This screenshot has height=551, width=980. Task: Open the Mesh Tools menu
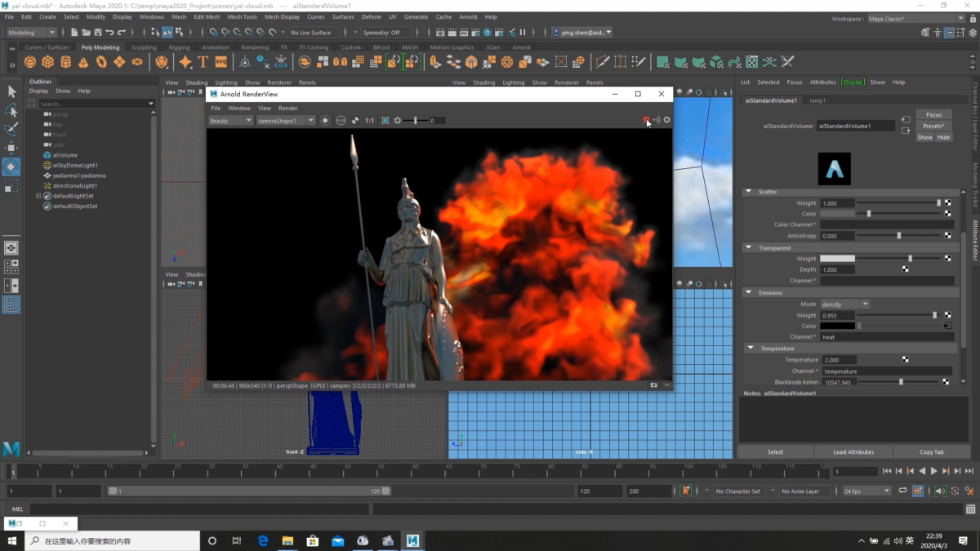click(x=242, y=16)
